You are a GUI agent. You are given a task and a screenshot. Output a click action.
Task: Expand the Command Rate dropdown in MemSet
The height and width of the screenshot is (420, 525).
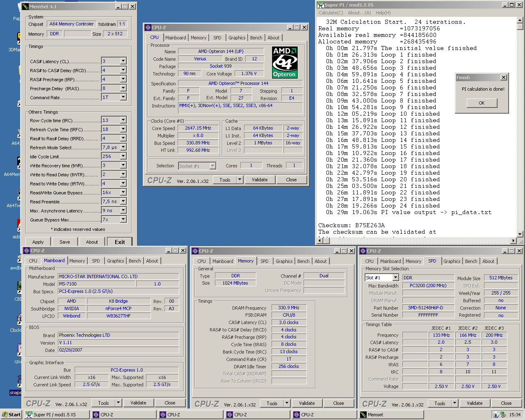(x=123, y=97)
